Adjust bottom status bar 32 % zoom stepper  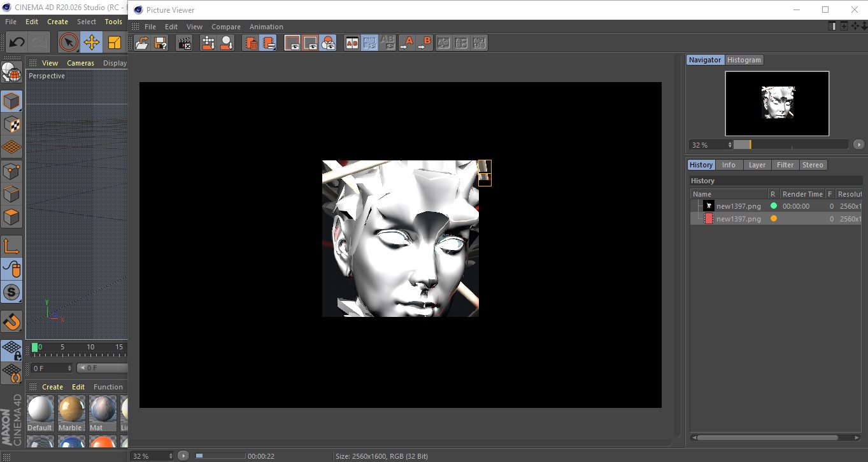pos(170,456)
